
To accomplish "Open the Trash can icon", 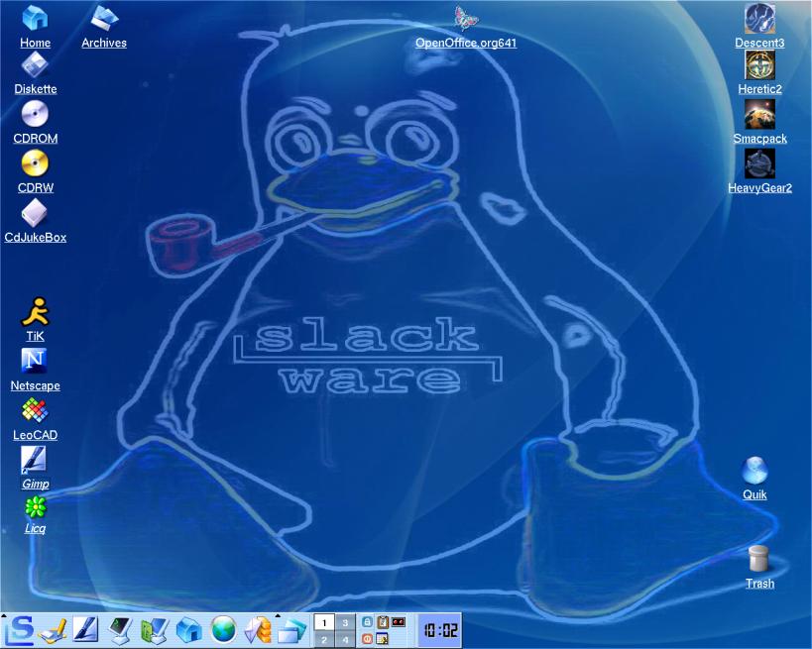I will 759,559.
